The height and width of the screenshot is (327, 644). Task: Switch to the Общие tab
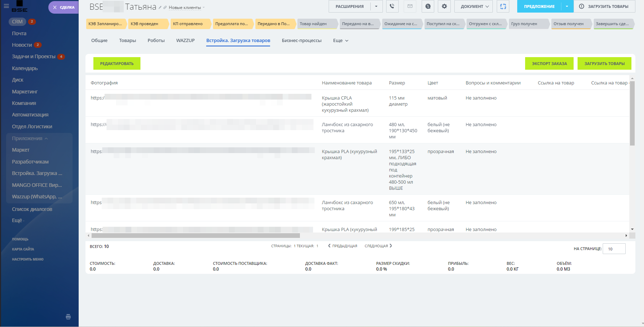(x=99, y=41)
